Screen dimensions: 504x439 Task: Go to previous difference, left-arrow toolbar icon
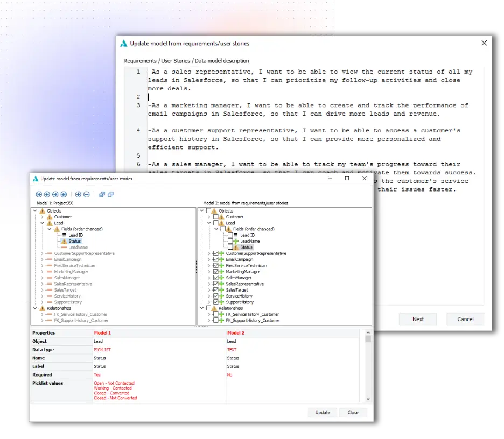47,194
